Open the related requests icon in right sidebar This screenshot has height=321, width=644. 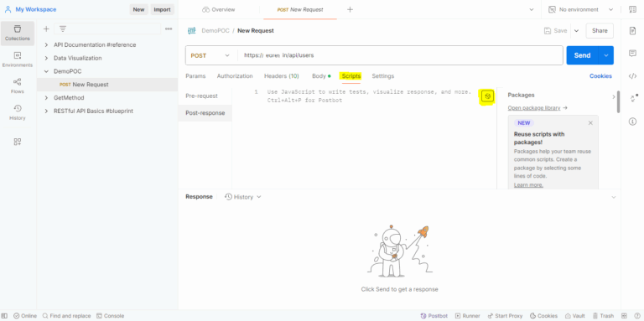pyautogui.click(x=632, y=99)
